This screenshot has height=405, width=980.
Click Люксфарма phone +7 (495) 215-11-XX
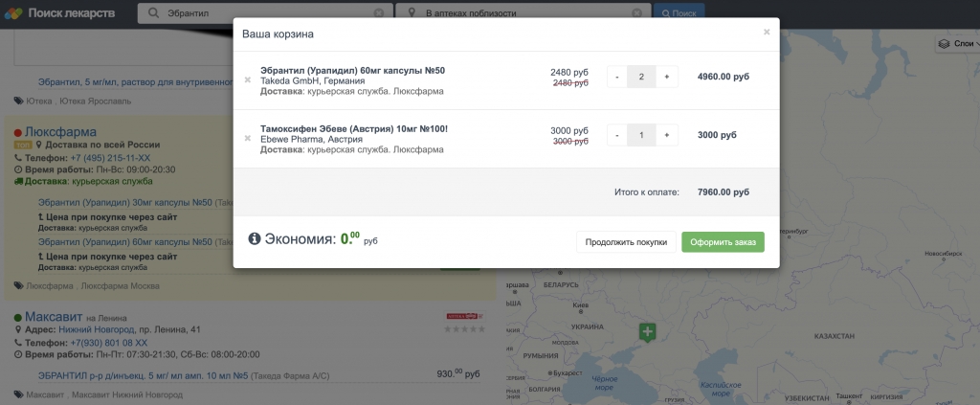pos(110,158)
